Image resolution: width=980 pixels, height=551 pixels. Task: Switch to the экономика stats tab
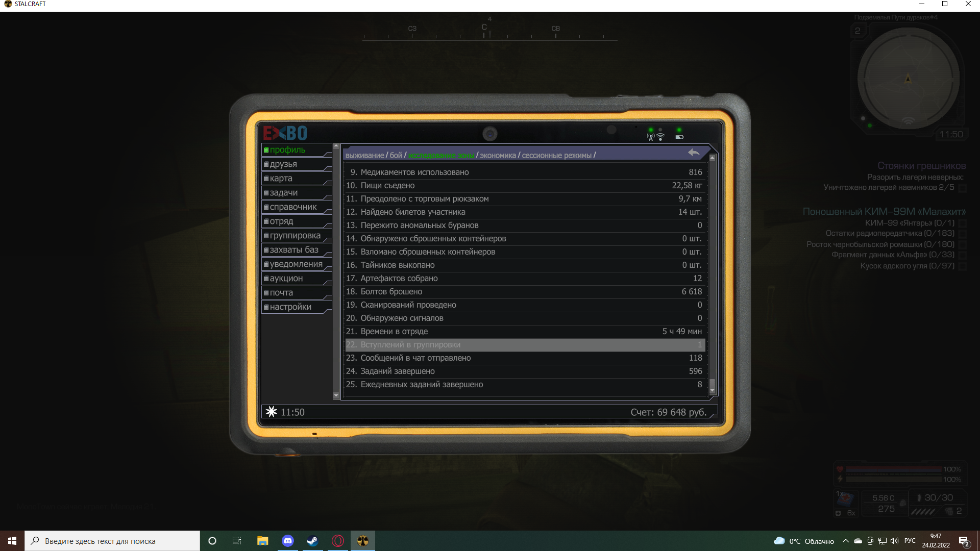coord(498,156)
